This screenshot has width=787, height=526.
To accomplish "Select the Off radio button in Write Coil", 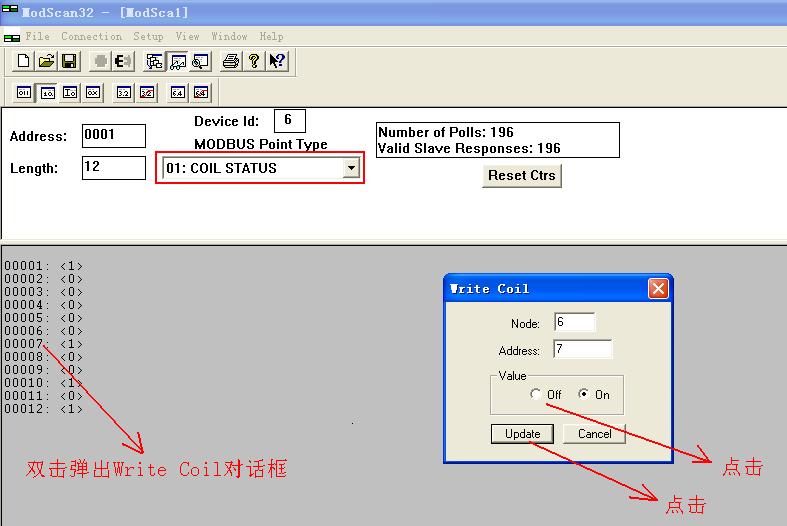I will [535, 394].
